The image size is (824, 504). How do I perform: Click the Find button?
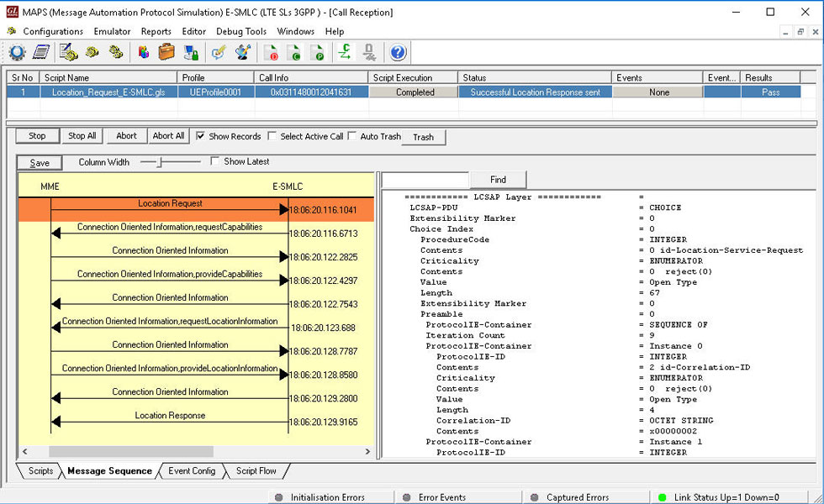click(498, 180)
